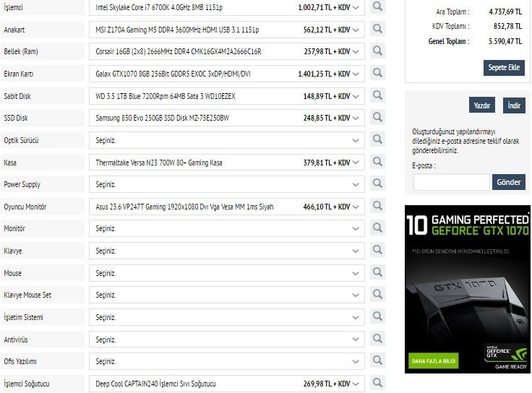
Task: Open the Oyuncu Monitör dropdown showing Asus VP247T
Action: coord(227,207)
